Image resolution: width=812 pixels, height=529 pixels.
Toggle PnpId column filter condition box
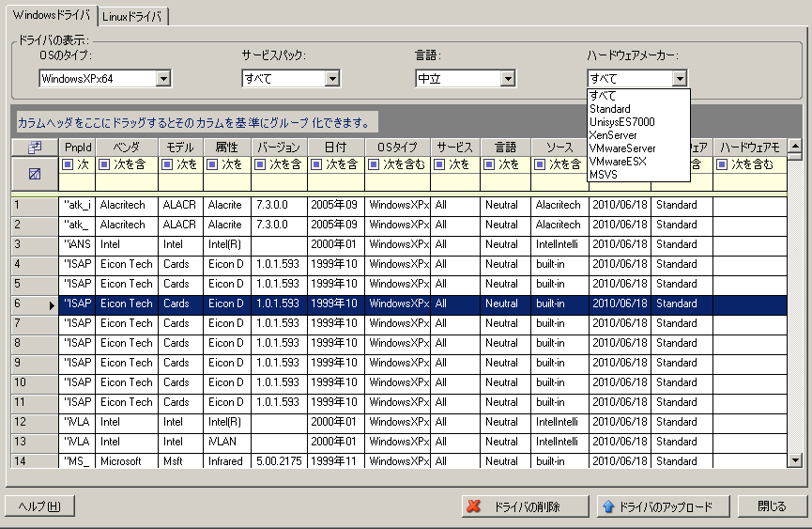click(x=68, y=164)
